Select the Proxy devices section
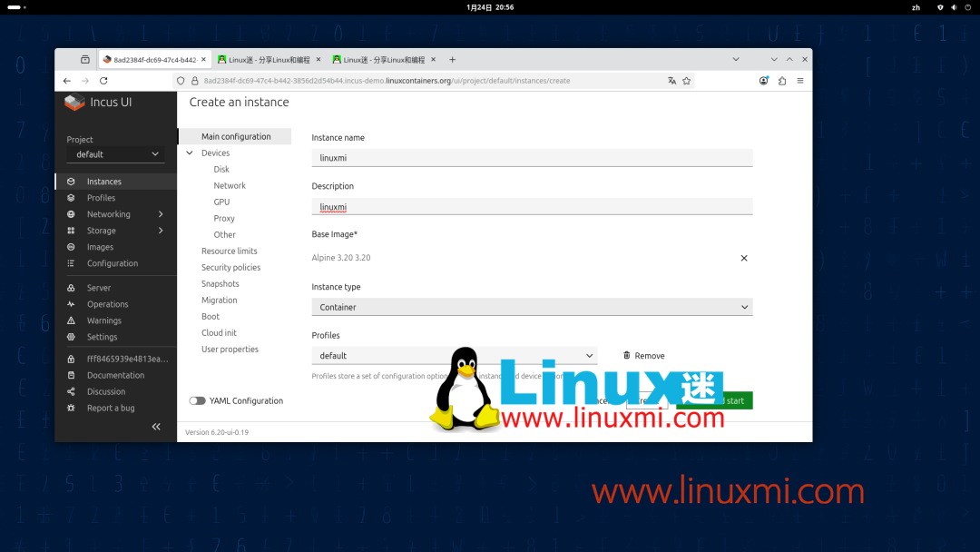This screenshot has width=980, height=552. 224,218
